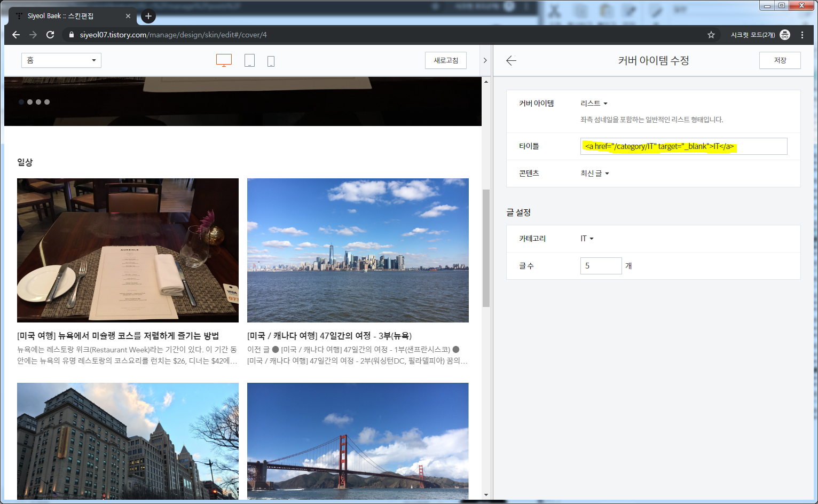The width and height of the screenshot is (818, 504).
Task: Click 저장 save button
Action: (780, 60)
